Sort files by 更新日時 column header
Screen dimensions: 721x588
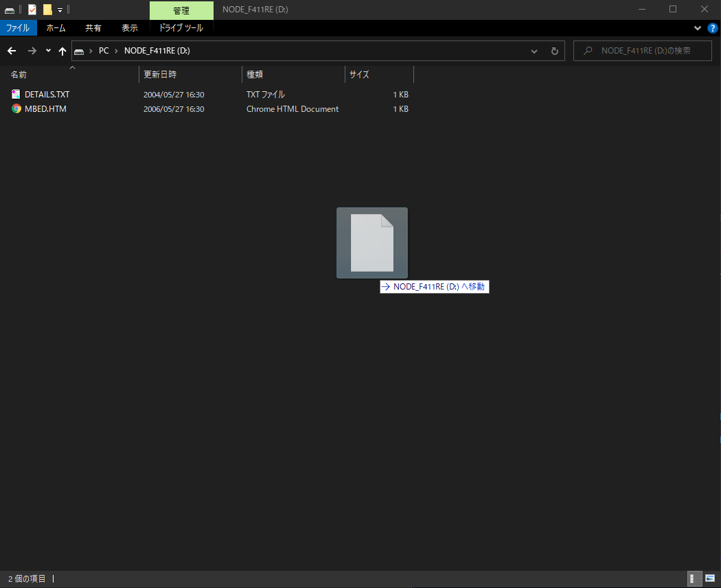click(160, 74)
